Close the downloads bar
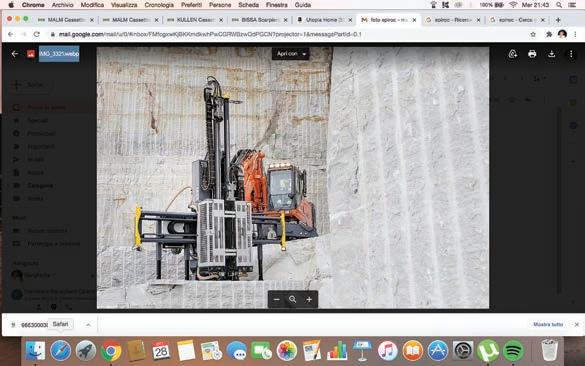The width and height of the screenshot is (585, 366). (576, 325)
